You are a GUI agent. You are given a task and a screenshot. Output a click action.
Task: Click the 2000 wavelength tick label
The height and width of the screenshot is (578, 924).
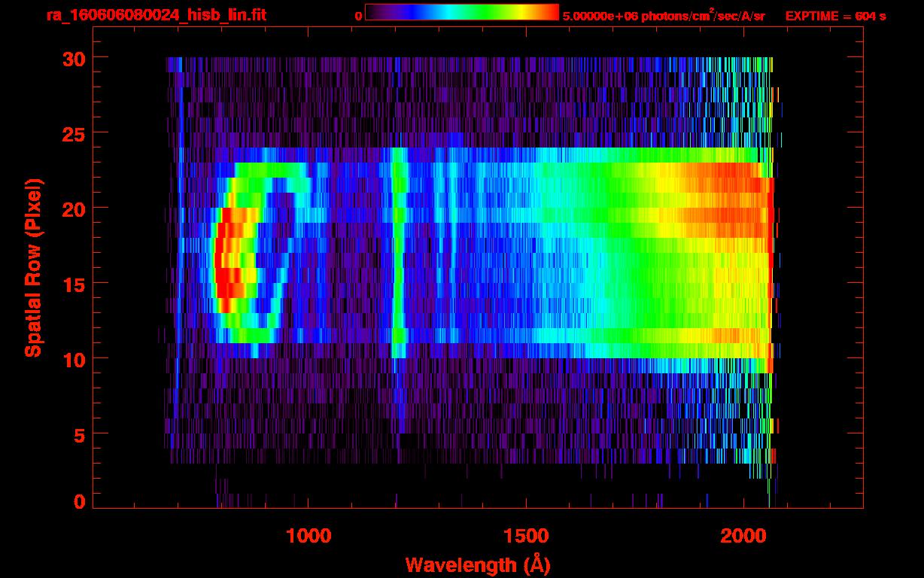point(743,535)
